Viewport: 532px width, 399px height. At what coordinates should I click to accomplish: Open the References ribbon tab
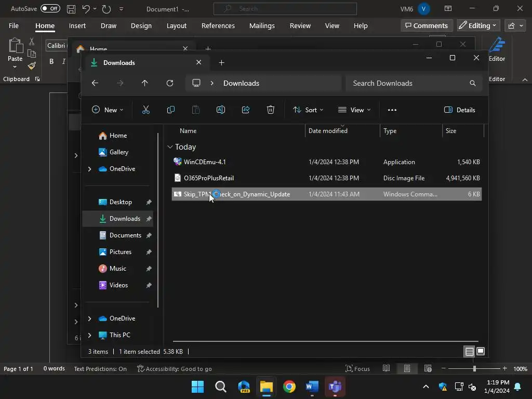coord(218,26)
